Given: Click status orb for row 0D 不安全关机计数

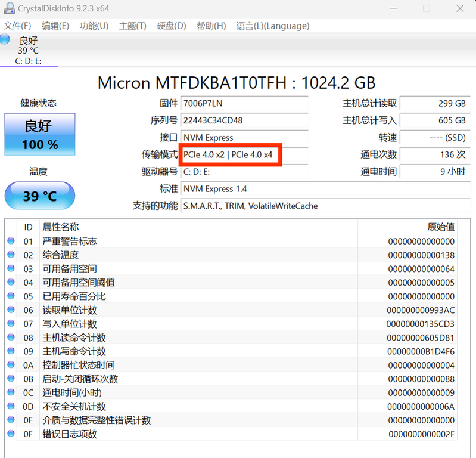Looking at the screenshot, I should [x=11, y=406].
